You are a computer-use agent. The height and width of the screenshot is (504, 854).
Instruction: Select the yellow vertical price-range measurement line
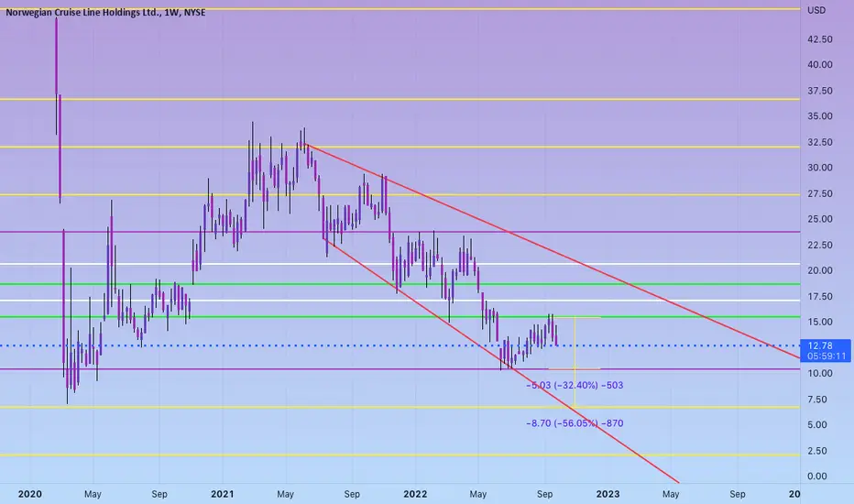click(x=575, y=362)
